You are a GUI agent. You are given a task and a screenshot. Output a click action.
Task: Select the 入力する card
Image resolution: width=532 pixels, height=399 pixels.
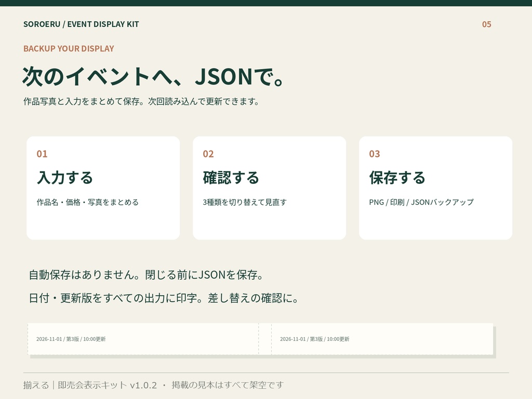coord(103,188)
